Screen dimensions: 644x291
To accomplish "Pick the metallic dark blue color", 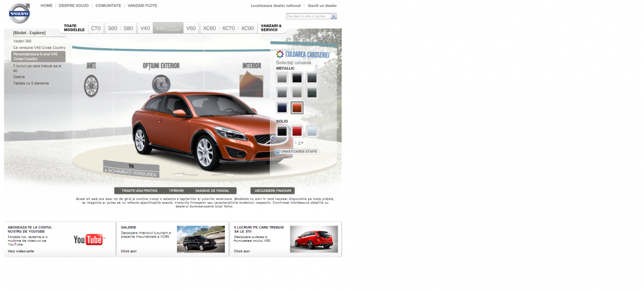I will (x=282, y=108).
